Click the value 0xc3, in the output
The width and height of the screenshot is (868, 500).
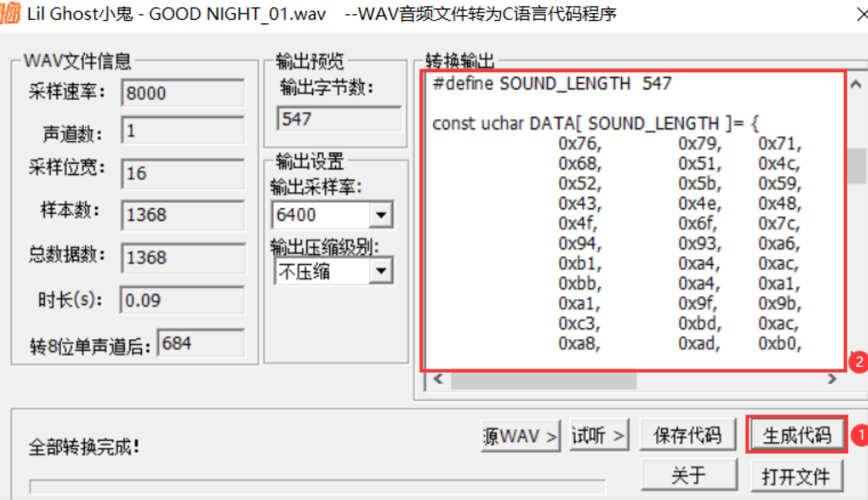tap(579, 324)
